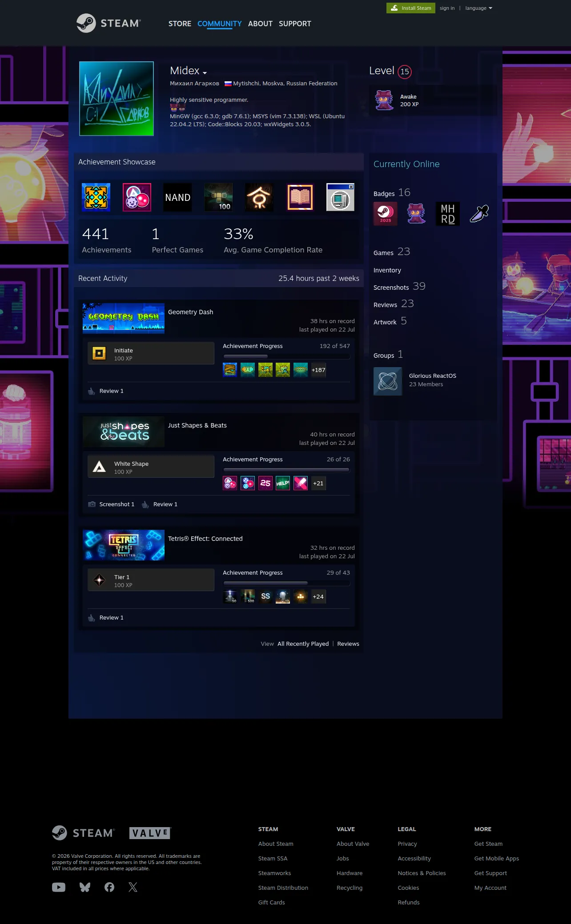Viewport: 571px width, 924px height.
Task: Open the Reviews link under Recent Activity
Action: click(348, 644)
